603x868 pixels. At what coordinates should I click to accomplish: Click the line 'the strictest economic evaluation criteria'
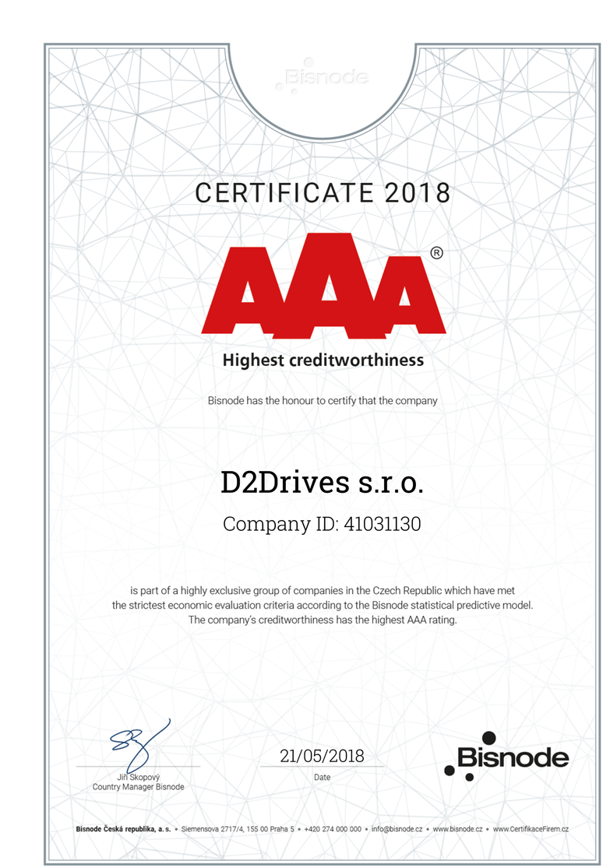323,606
